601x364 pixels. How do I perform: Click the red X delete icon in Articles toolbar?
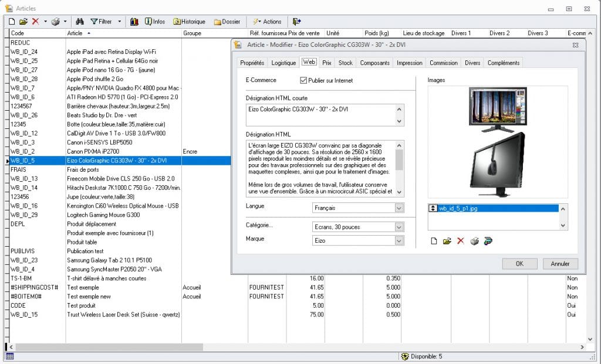pos(35,22)
